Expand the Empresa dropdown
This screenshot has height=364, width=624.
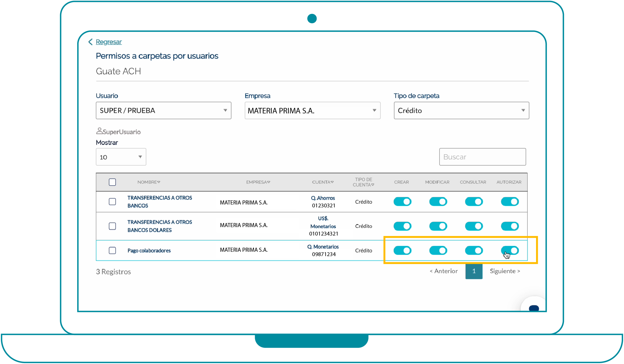312,111
